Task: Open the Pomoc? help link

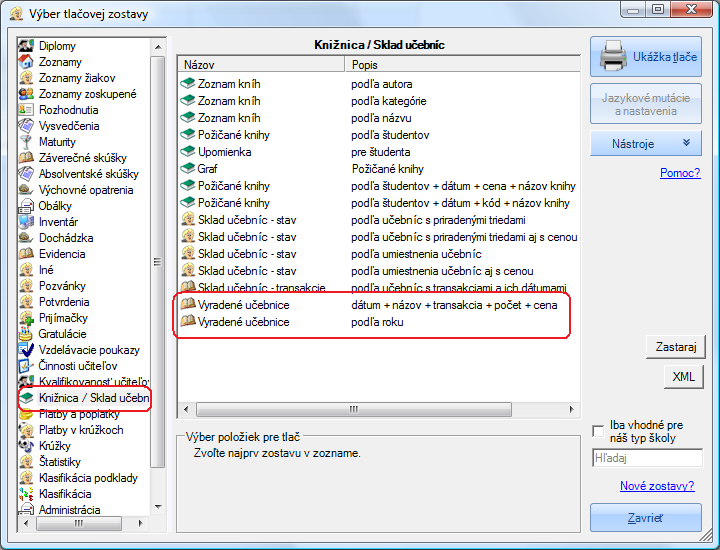Action: coord(680,173)
